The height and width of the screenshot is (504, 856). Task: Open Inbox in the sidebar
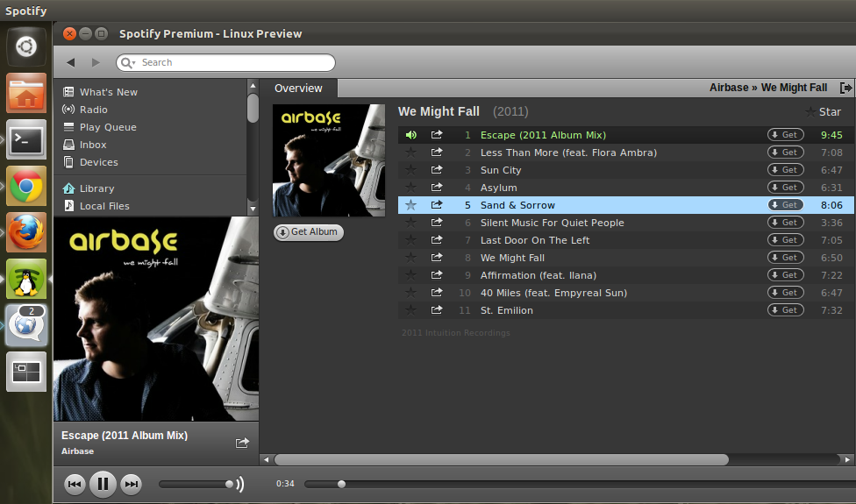pos(93,145)
